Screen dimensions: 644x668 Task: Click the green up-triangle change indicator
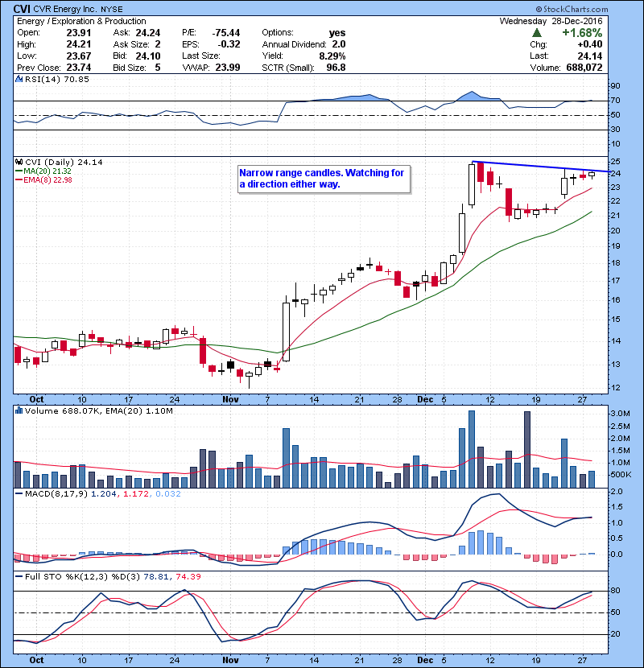coord(537,33)
